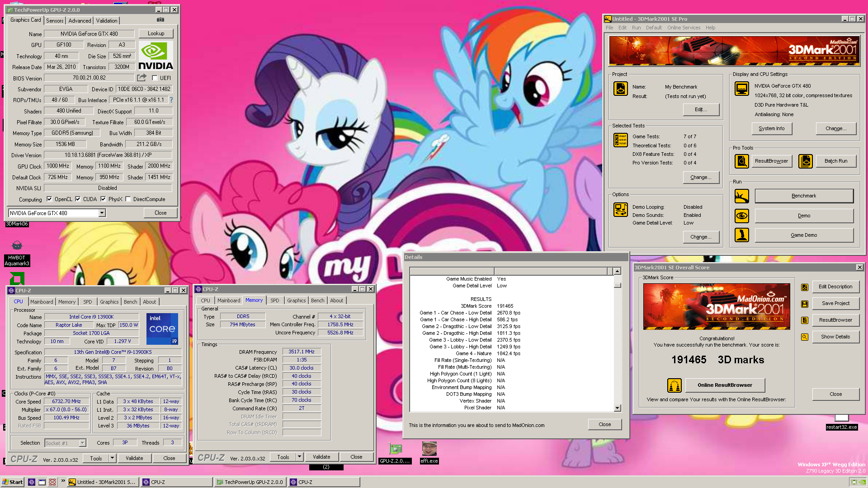
Task: Toggle the OpenCL checkbox
Action: click(49, 199)
